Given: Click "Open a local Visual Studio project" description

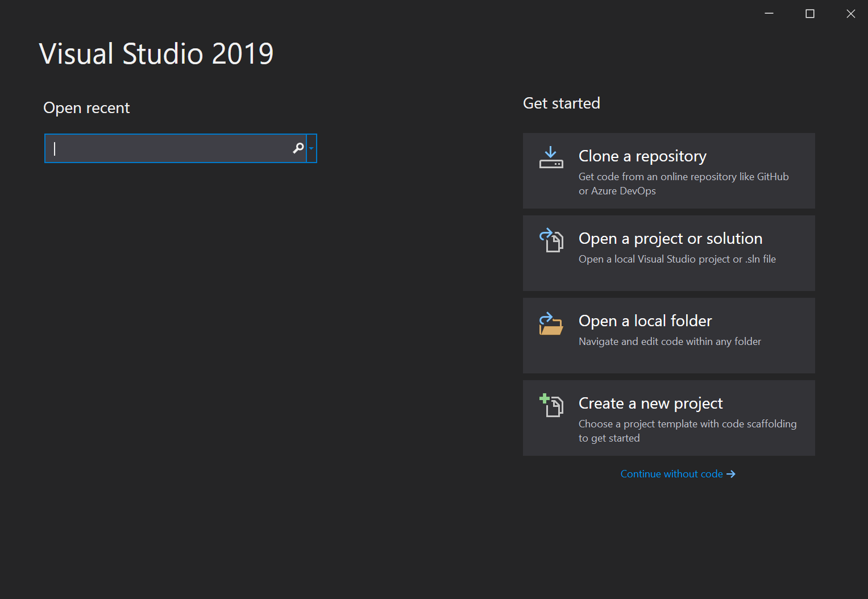Looking at the screenshot, I should [677, 259].
